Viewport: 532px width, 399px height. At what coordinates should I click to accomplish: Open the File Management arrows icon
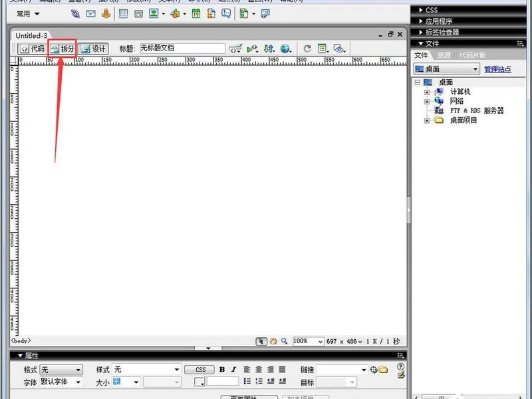[x=269, y=49]
